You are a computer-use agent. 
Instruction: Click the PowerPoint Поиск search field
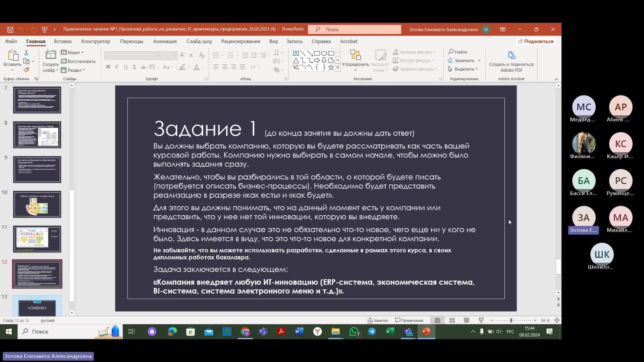[355, 29]
